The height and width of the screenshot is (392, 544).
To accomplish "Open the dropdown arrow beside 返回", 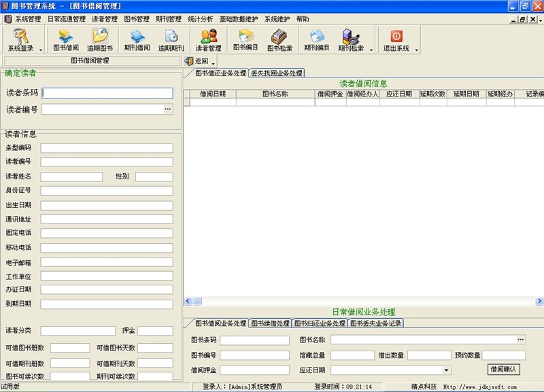I will [214, 63].
